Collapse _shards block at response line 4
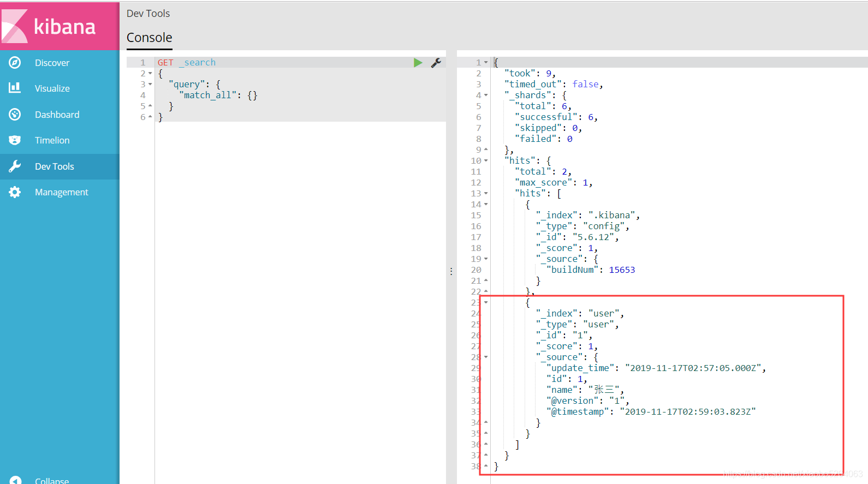Screen dimensions: 868x484 (x=486, y=95)
